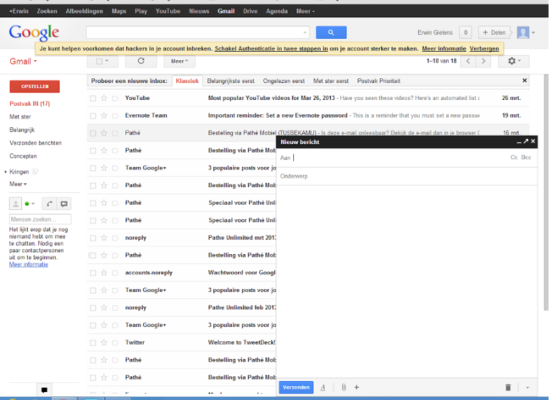This screenshot has width=550, height=400.
Task: Click the call phone icon in chat
Action: coord(49,204)
